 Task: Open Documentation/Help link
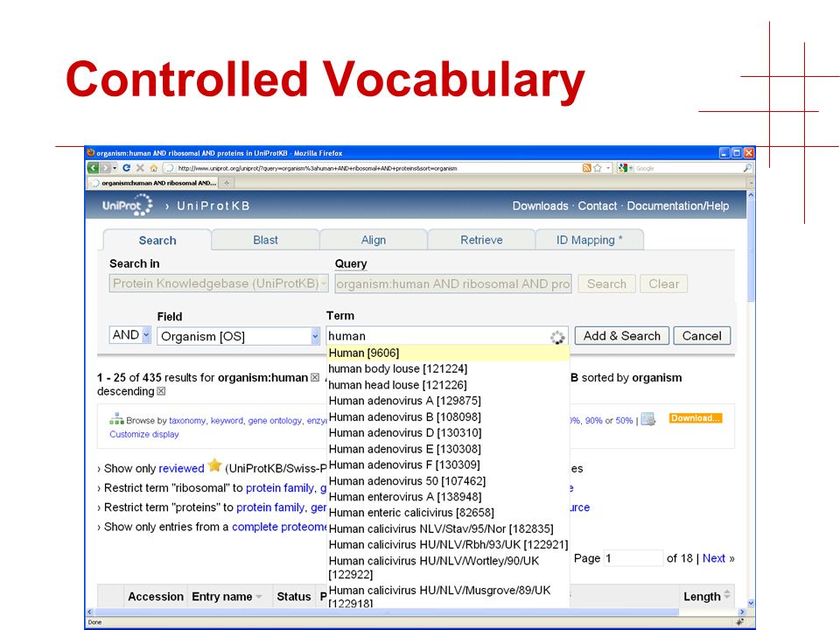(x=677, y=206)
